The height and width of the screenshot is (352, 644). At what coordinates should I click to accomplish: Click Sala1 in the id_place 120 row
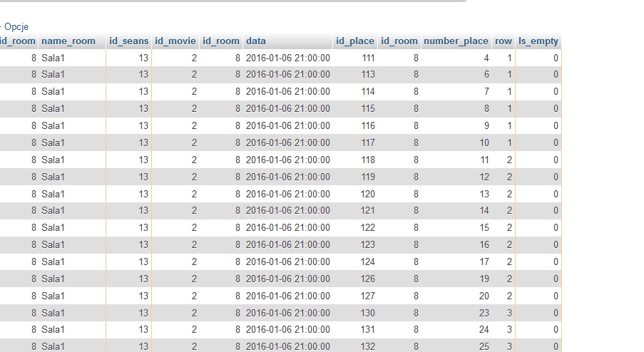pos(53,194)
